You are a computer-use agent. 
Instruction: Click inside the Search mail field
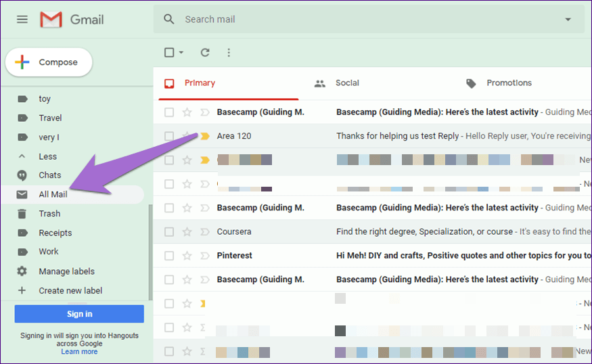[x=370, y=19]
